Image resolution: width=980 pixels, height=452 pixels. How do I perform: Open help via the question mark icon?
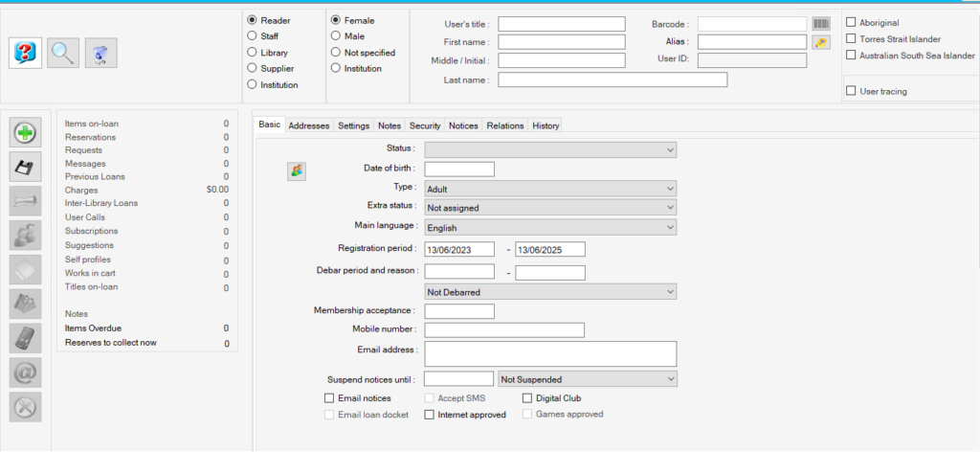tap(26, 53)
